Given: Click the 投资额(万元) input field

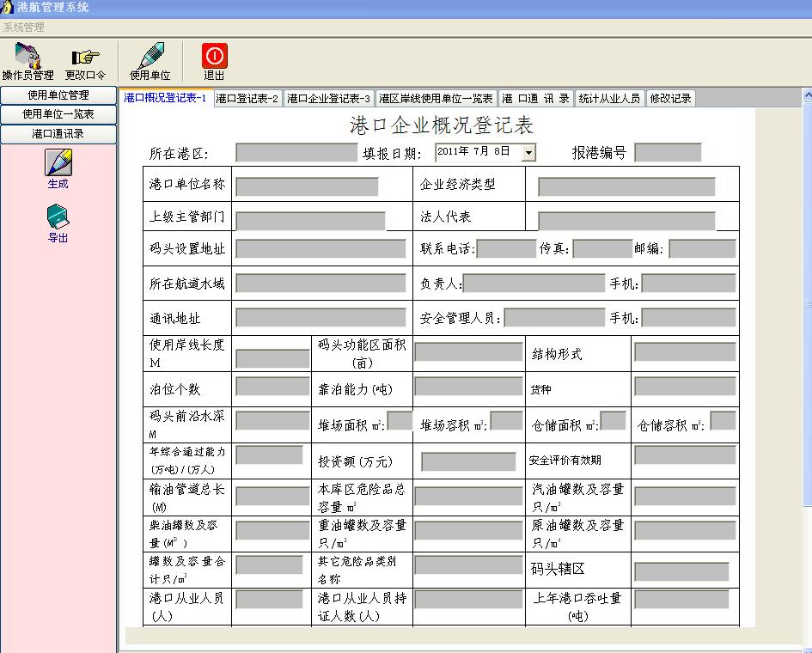Looking at the screenshot, I should click(x=468, y=461).
